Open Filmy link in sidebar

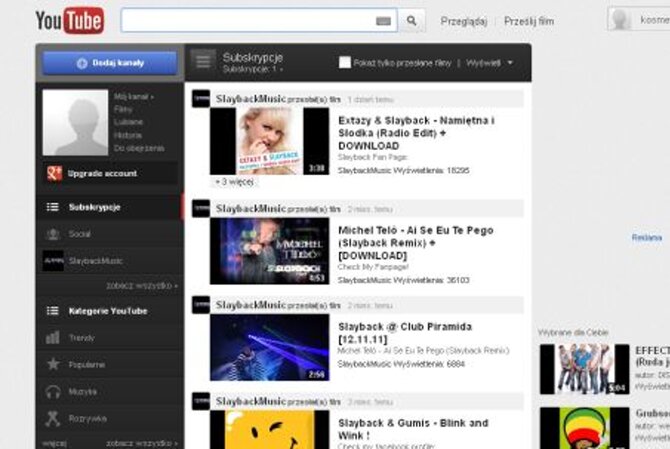click(123, 110)
